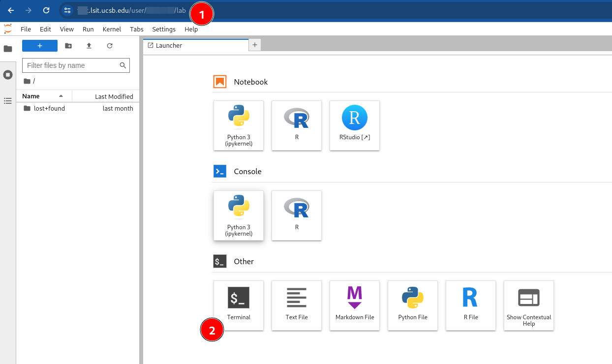This screenshot has width=612, height=364.
Task: Open the Edit menu
Action: tap(45, 30)
